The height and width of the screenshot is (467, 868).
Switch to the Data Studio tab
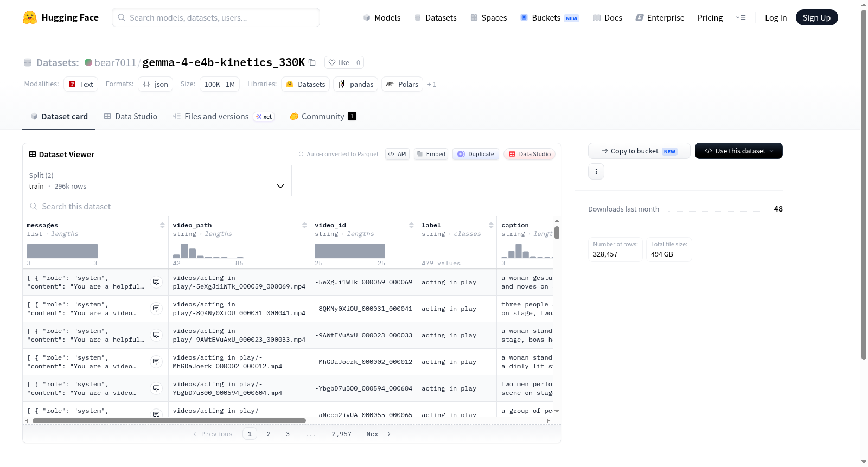pyautogui.click(x=130, y=116)
